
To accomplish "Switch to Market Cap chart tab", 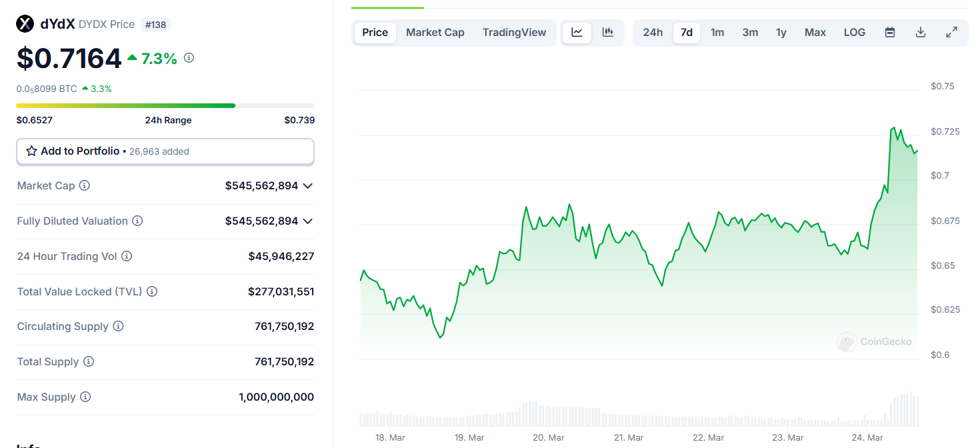I will click(435, 33).
